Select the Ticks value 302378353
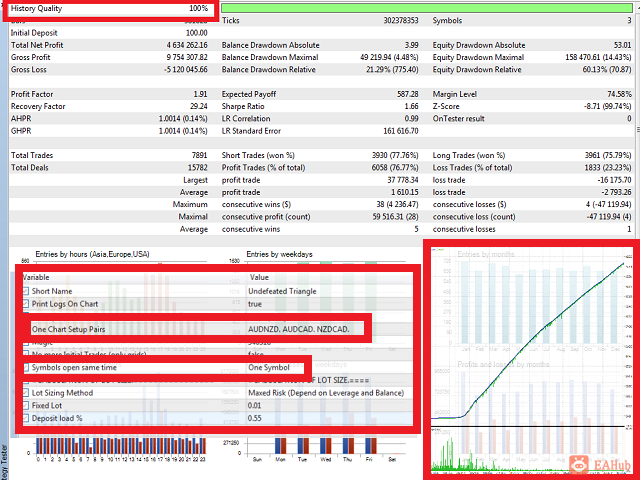This screenshot has height=480, width=640. click(401, 20)
